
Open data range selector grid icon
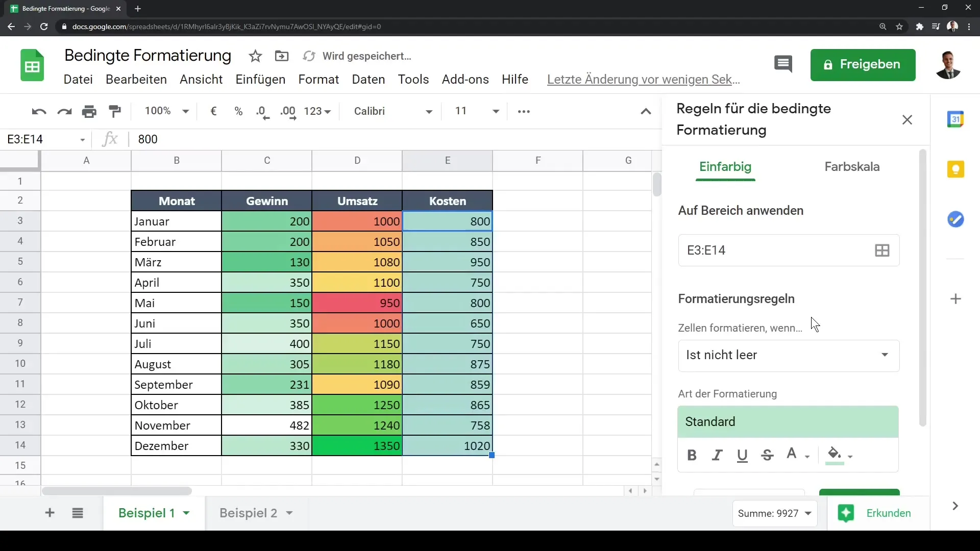(882, 250)
